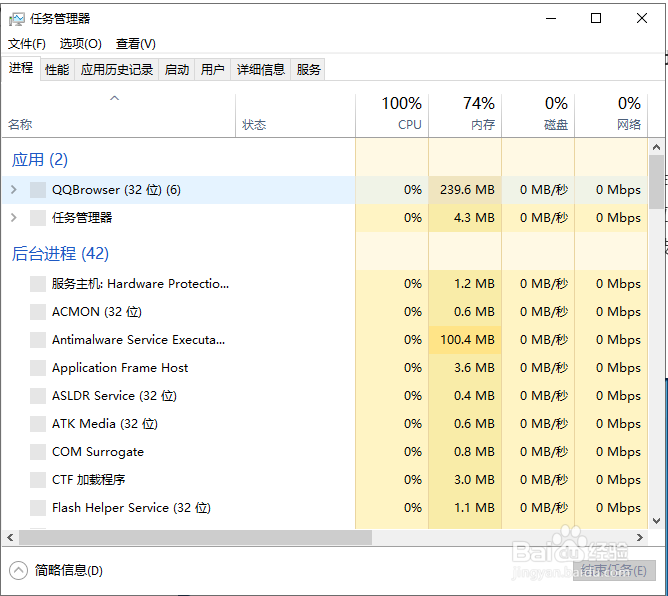Click the 结束任务 button
This screenshot has width=668, height=596.
click(612, 571)
